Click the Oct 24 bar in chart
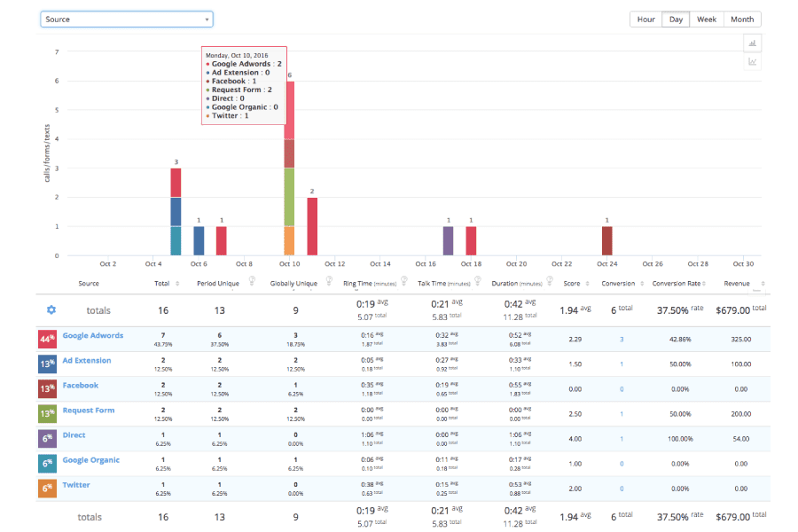The height and width of the screenshot is (532, 798). pos(606,240)
